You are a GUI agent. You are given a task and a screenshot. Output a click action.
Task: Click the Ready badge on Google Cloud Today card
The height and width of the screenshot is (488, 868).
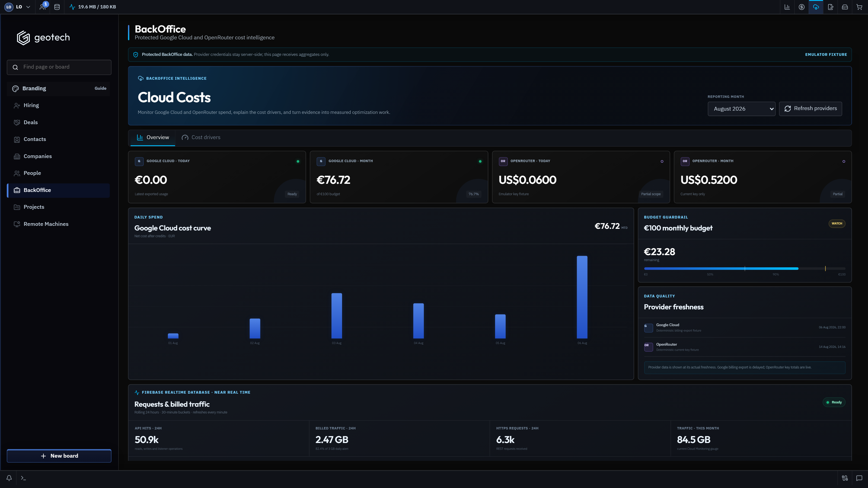[x=292, y=194]
